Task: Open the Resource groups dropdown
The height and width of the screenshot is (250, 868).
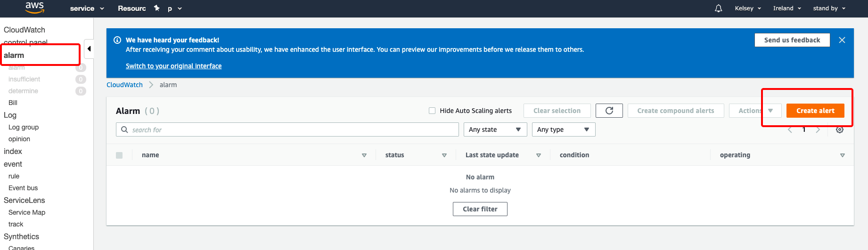Action: (132, 8)
